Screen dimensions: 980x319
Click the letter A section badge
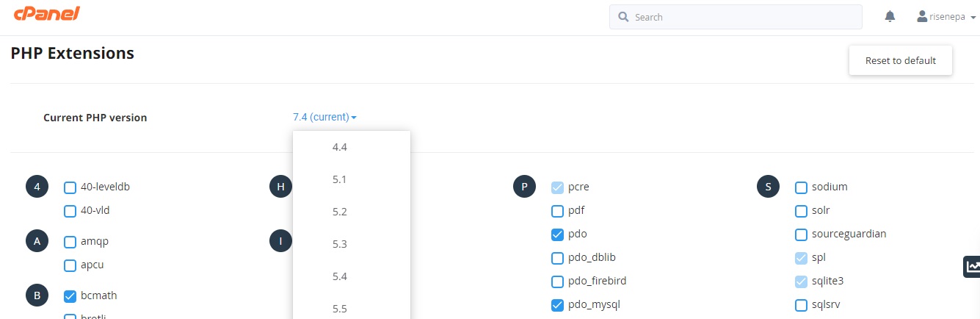[37, 241]
